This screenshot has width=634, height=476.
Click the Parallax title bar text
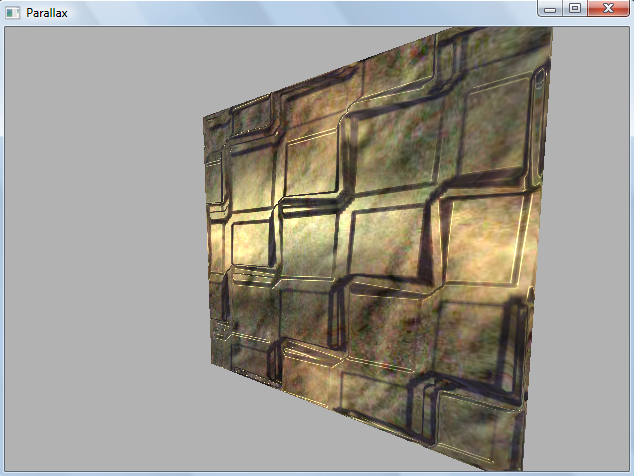click(47, 13)
